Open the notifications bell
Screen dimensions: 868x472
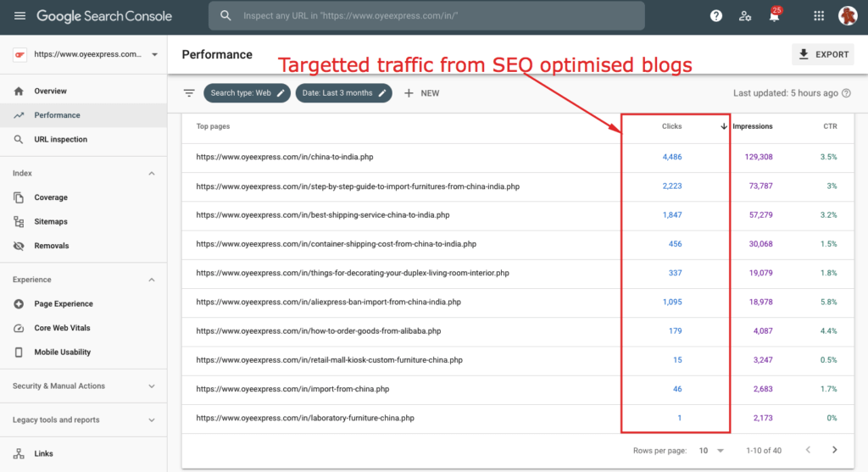pos(773,16)
